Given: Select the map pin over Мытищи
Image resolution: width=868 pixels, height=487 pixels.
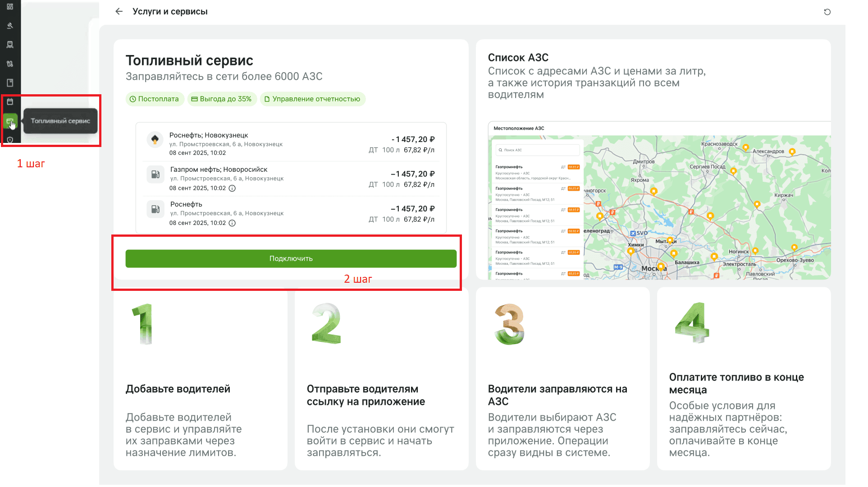Looking at the screenshot, I should pyautogui.click(x=670, y=240).
